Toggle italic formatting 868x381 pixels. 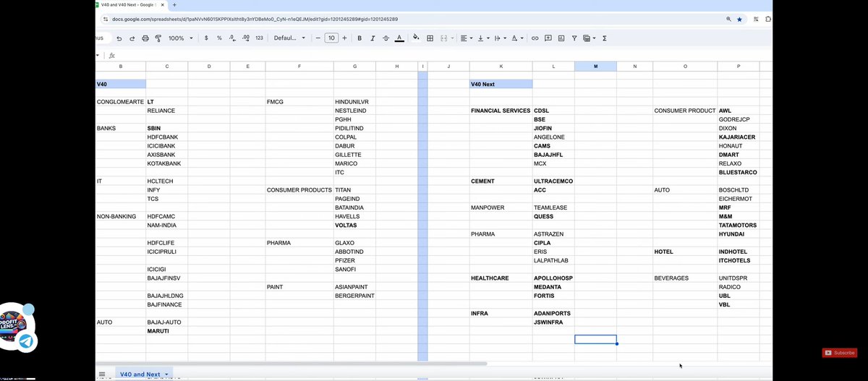373,38
